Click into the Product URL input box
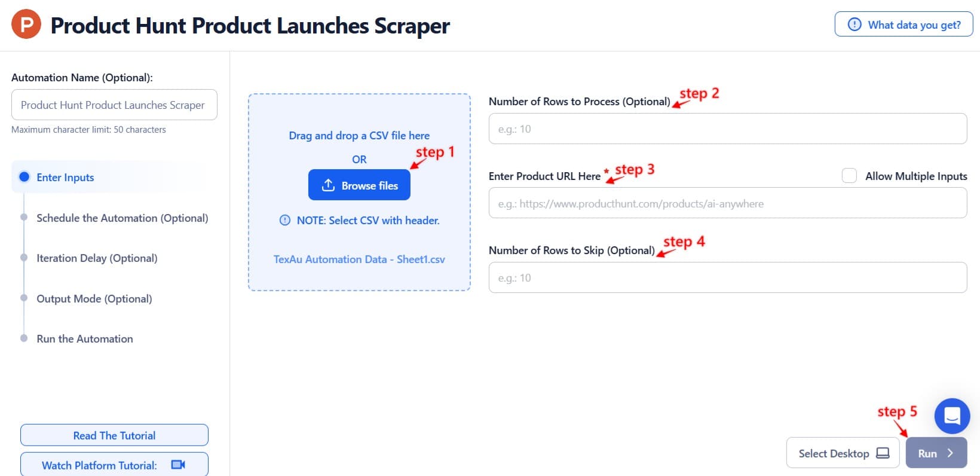The image size is (980, 476). [727, 203]
